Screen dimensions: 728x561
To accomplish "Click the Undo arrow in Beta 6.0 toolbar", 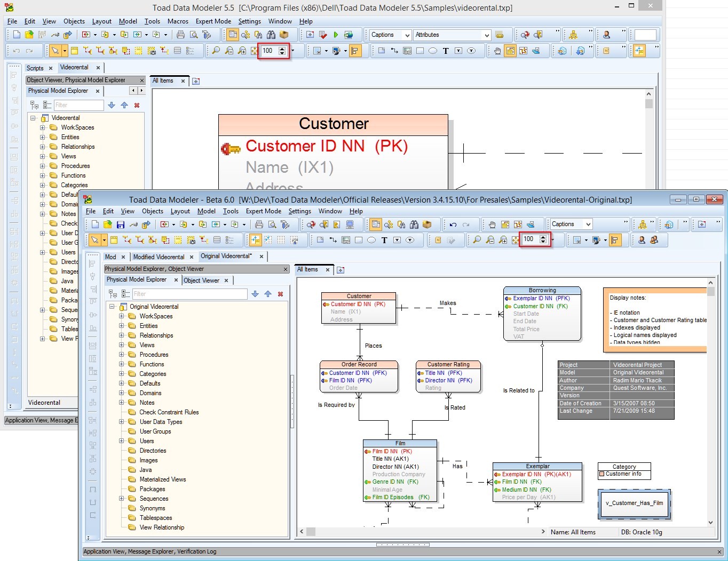I will [x=453, y=225].
